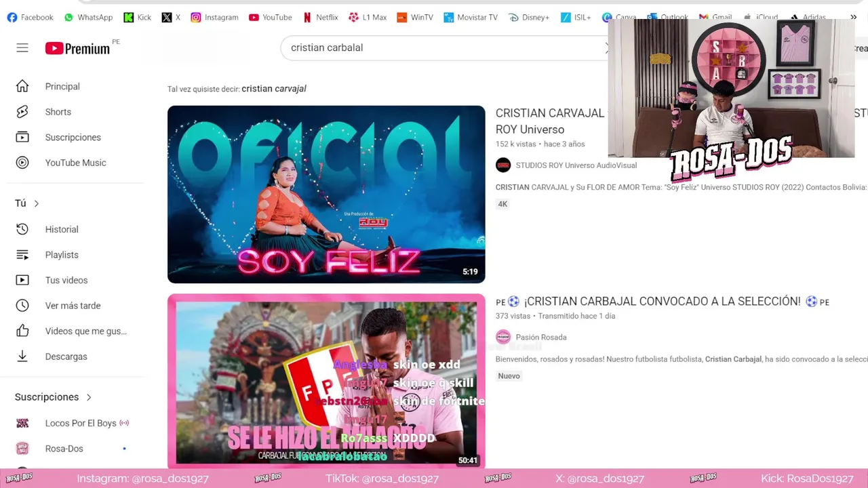
Task: Click '152 k vistas · hace 3 años' text
Action: (540, 144)
